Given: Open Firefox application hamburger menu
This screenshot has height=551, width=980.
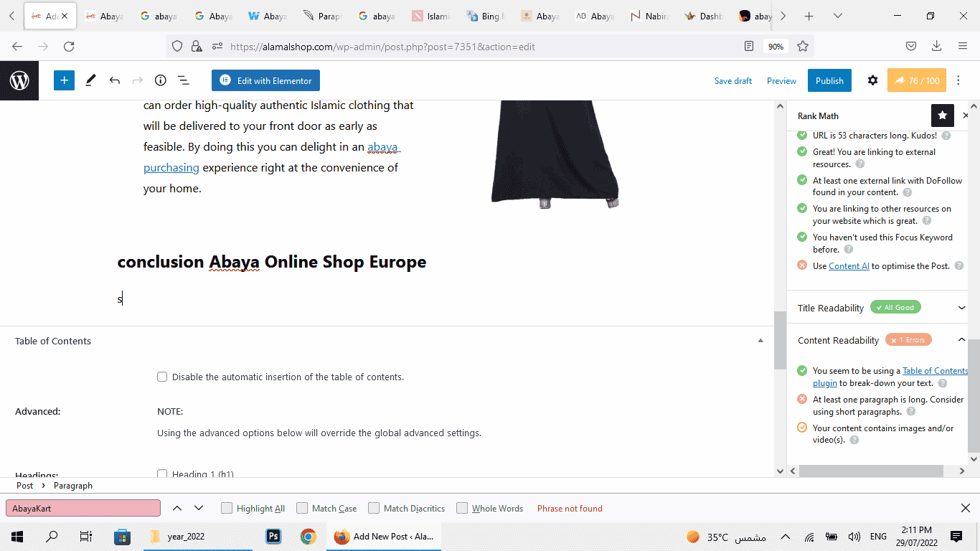Looking at the screenshot, I should click(x=963, y=47).
